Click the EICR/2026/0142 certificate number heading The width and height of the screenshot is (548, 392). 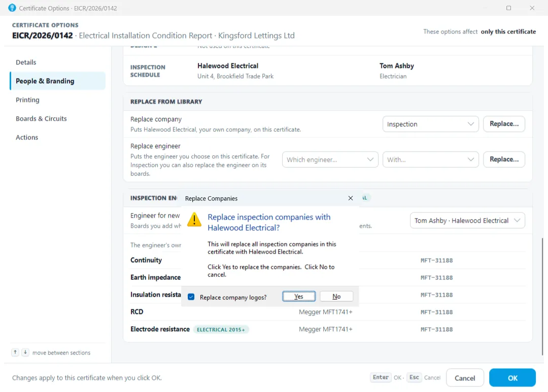pyautogui.click(x=43, y=35)
